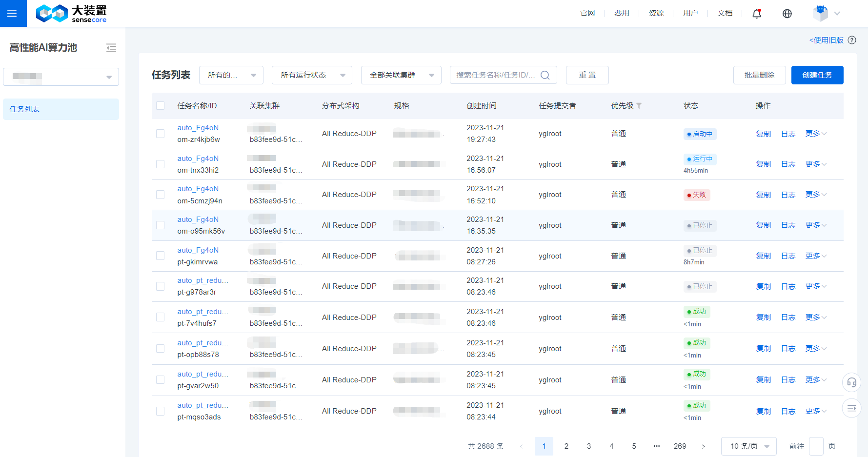
Task: Click the help question mark icon
Action: point(852,40)
